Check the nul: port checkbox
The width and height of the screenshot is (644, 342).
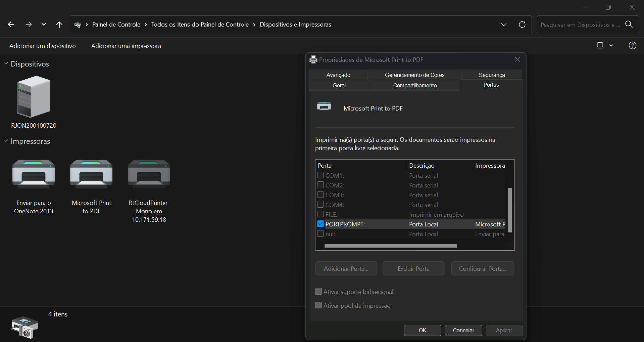point(320,234)
